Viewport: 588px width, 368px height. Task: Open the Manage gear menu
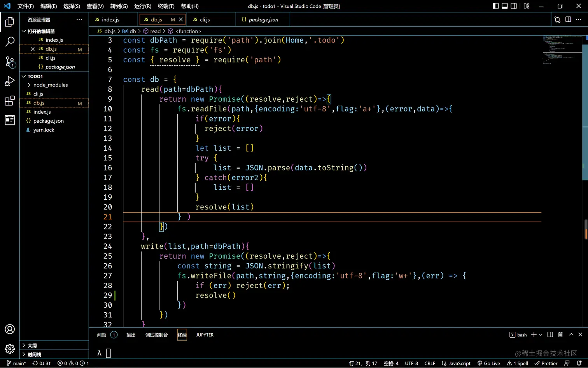10,349
